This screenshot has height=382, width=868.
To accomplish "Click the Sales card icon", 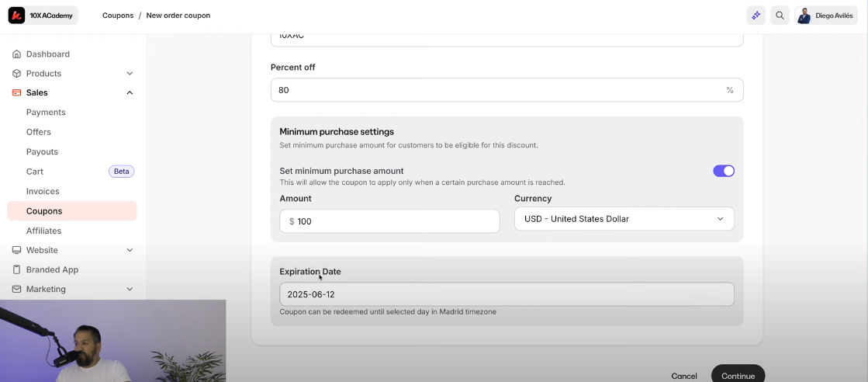I will pyautogui.click(x=17, y=92).
